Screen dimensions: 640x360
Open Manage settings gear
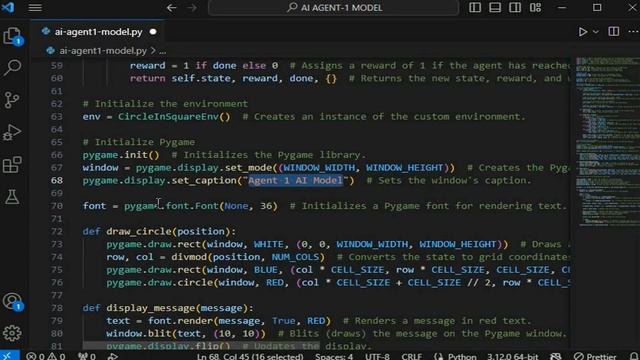tap(12, 333)
